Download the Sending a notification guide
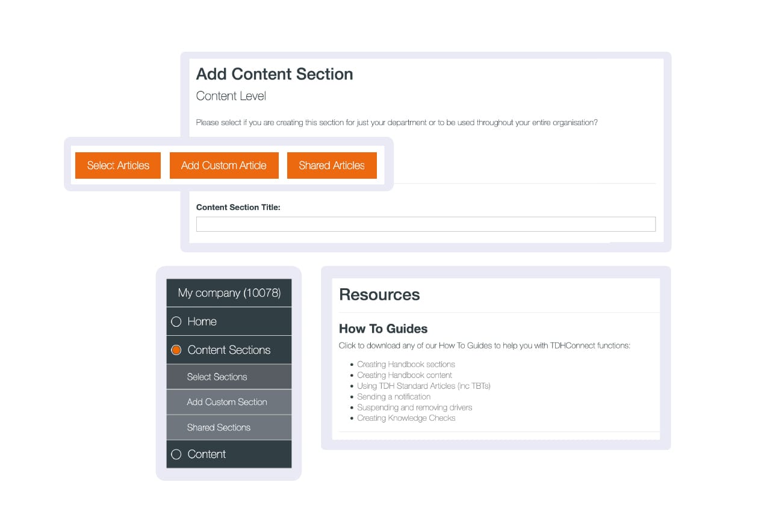Viewport: 764px width, 532px height. coord(394,397)
